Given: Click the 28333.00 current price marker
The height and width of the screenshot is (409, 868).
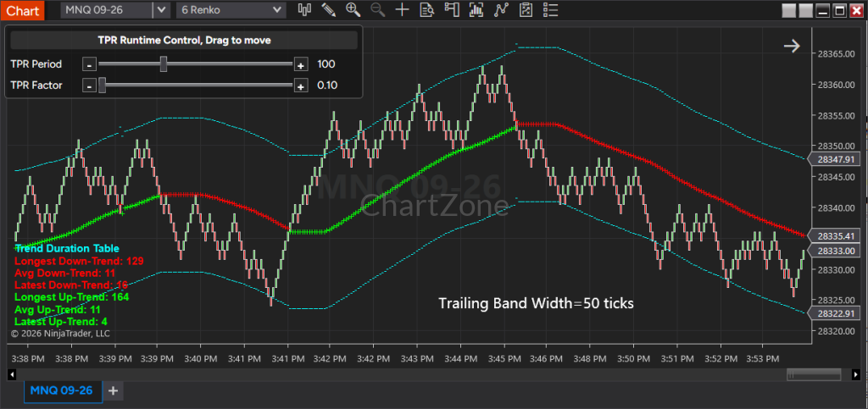Looking at the screenshot, I should coord(834,251).
